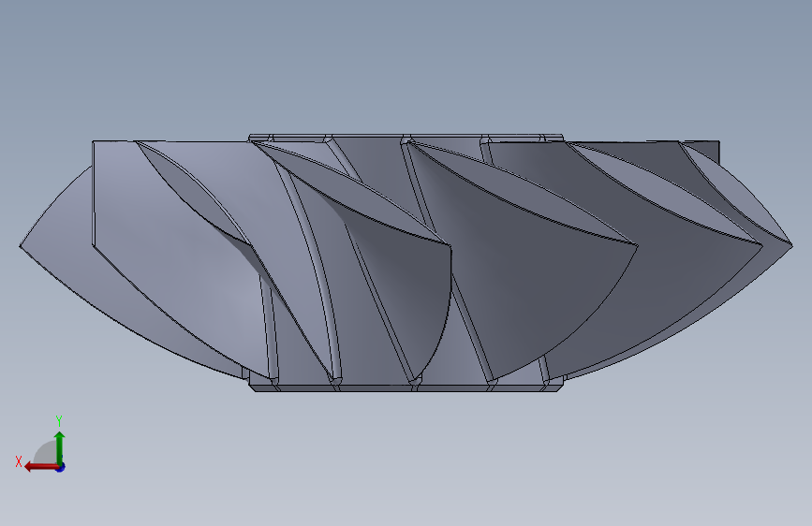Click the green Y axis arrow of the triad

coord(60,448)
